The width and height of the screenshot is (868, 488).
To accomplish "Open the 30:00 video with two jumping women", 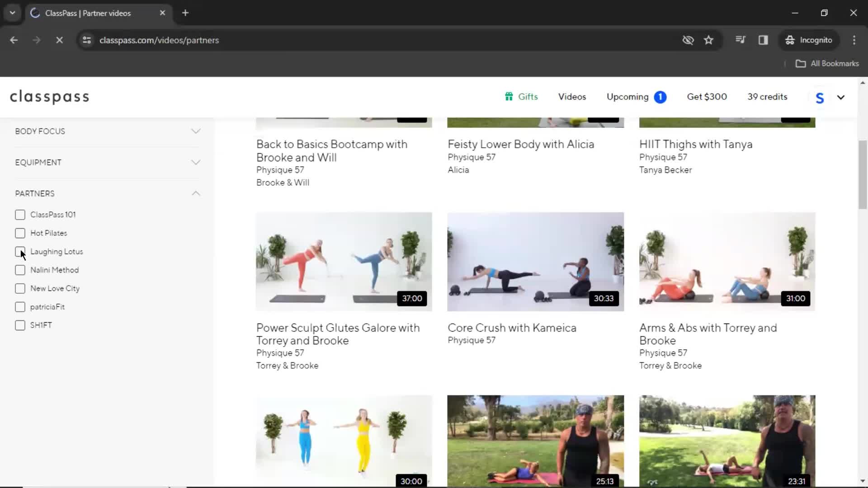I will pos(344,441).
